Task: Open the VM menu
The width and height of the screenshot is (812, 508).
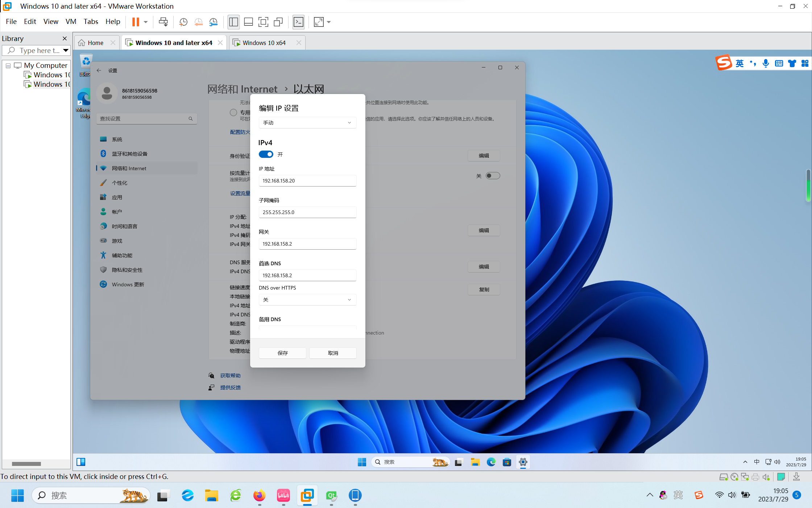Action: [x=71, y=22]
